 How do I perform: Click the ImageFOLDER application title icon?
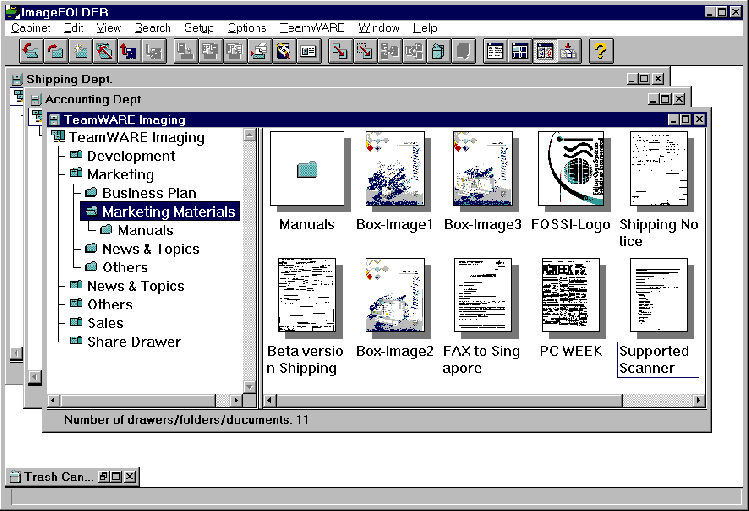pos(12,11)
